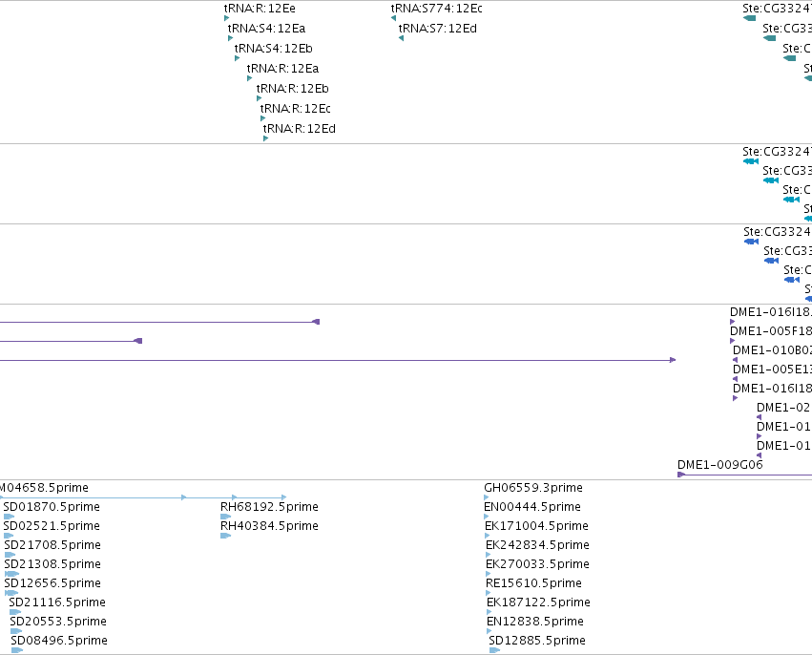Select the reverse arrow under tRNA:S774:12Ec
The image size is (812, 655).
(393, 18)
